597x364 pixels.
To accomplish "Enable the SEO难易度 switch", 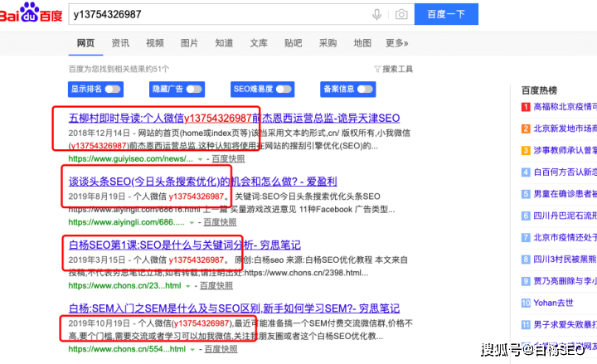I will point(284,89).
